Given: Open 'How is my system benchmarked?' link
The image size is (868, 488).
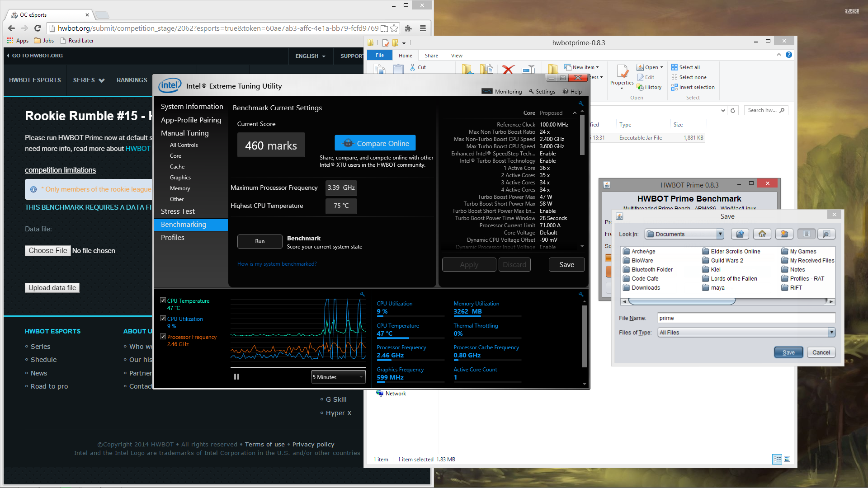Looking at the screenshot, I should coord(277,264).
